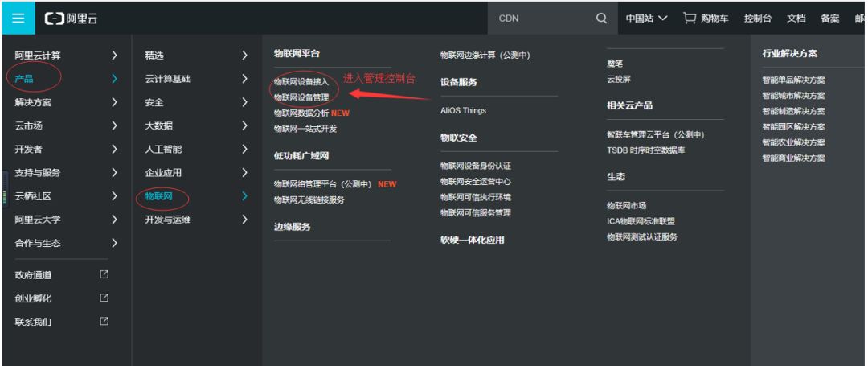The height and width of the screenshot is (366, 868).
Task: Open 物联网络管理平台(公测中) link
Action: tap(323, 184)
